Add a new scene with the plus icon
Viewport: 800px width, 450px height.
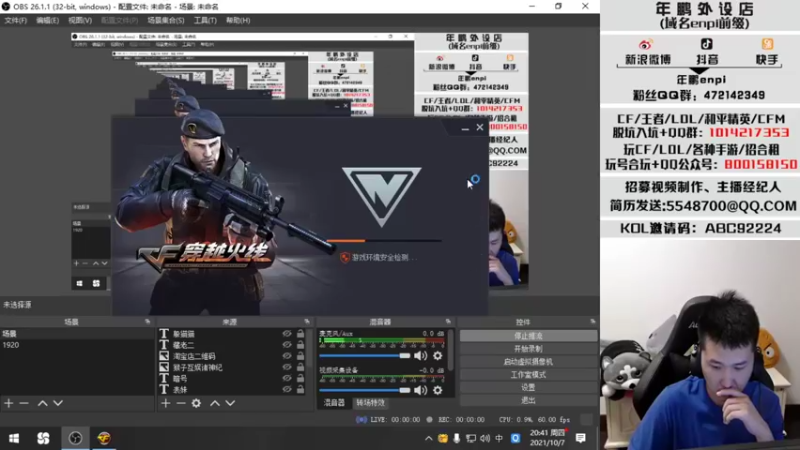tap(9, 403)
